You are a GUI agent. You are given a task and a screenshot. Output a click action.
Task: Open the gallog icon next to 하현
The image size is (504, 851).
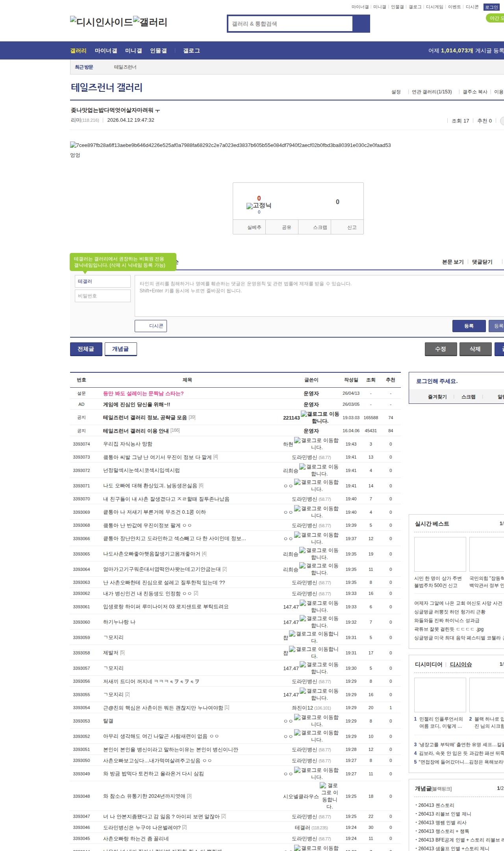coord(297,440)
